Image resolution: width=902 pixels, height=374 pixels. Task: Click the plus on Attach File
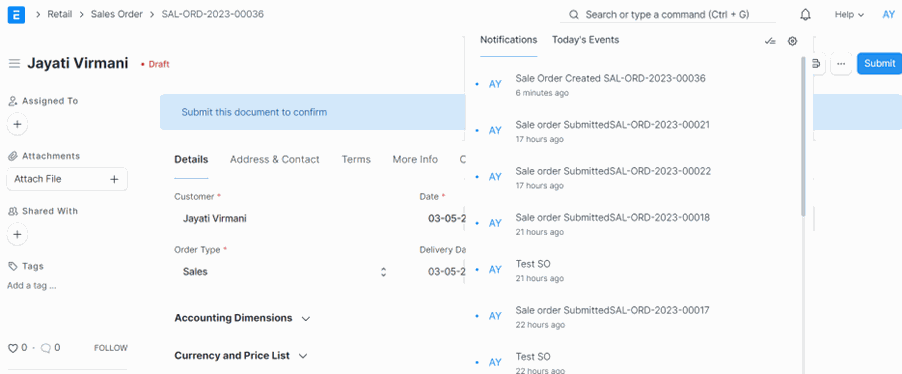[x=114, y=180]
